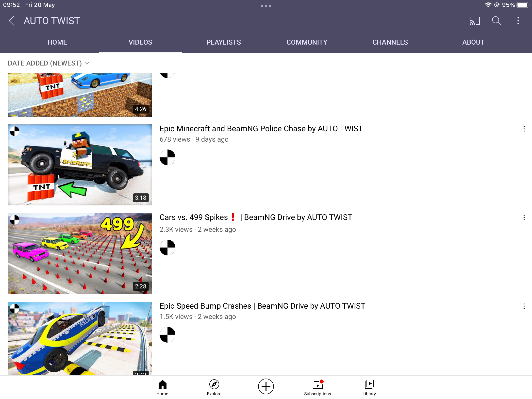Play the Sheriff truck 3:18 thumbnail
Image resolution: width=532 pixels, height=399 pixels.
coord(80,165)
